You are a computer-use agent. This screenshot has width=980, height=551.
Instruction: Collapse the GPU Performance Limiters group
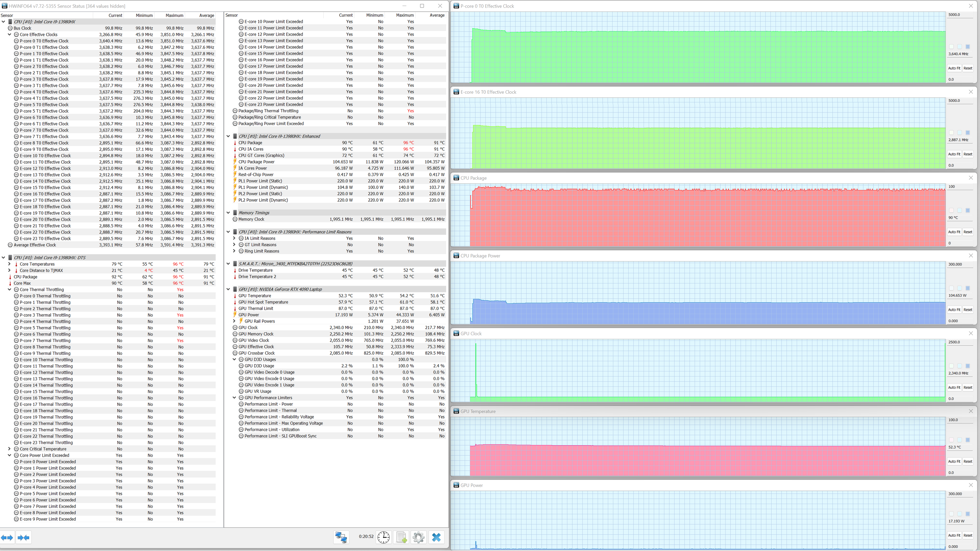[234, 398]
